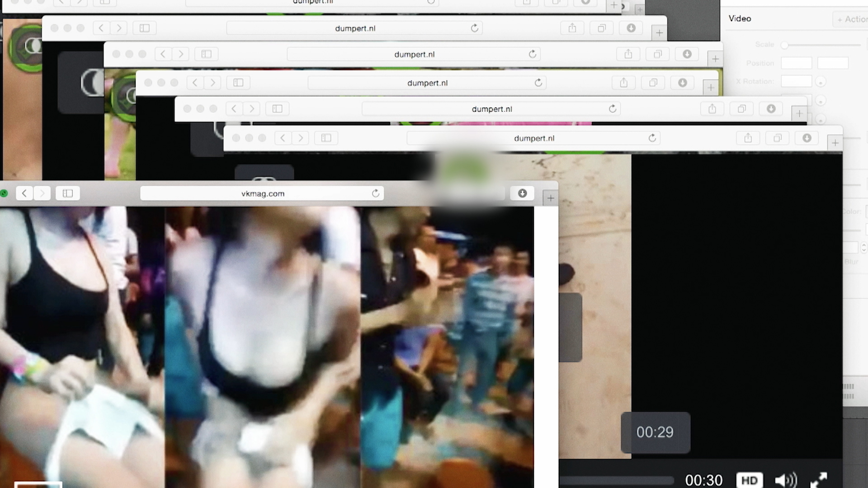868x488 pixels.
Task: Add tab in second-from-front dumpert.nl window
Action: tap(799, 113)
